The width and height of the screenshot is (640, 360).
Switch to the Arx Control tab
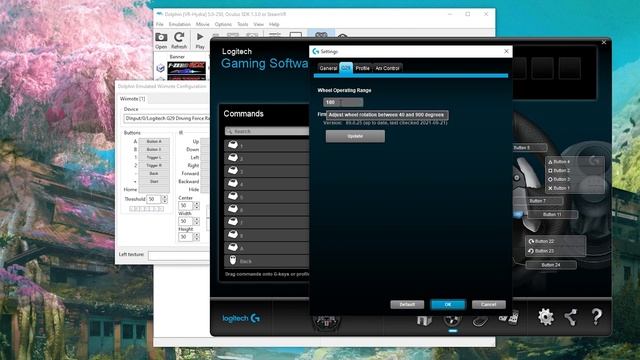(x=387, y=68)
